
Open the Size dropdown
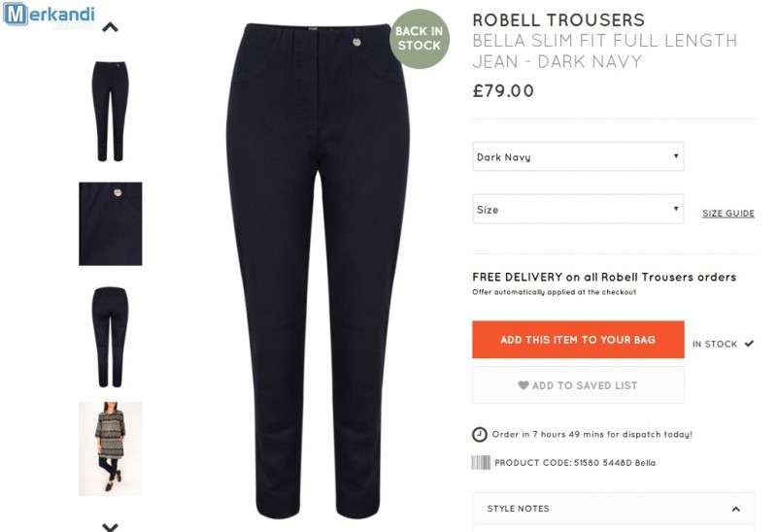[x=578, y=209]
